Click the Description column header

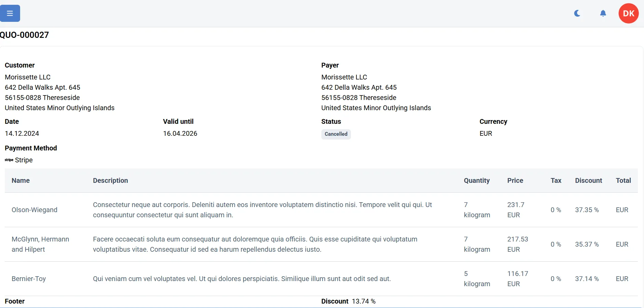pos(110,180)
